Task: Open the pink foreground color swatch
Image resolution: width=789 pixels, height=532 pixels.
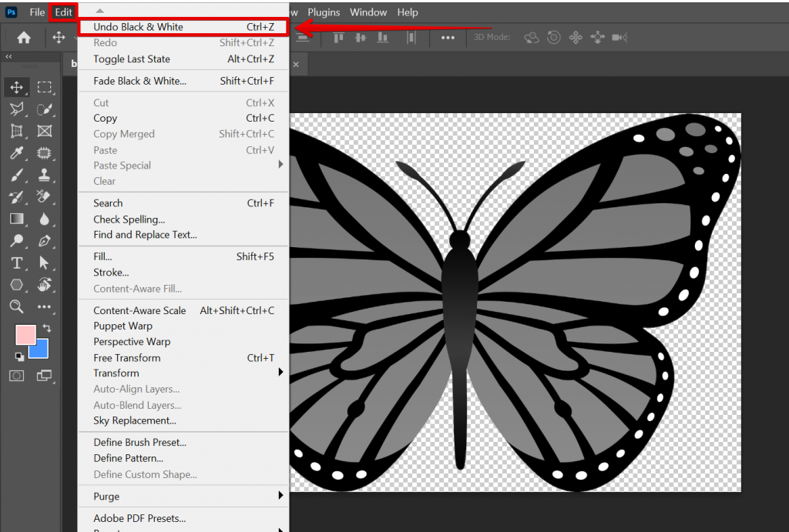Action: (25, 336)
